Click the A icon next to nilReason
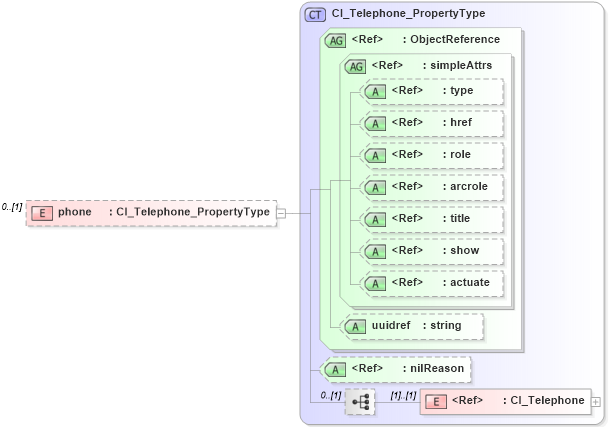Image resolution: width=609 pixels, height=427 pixels. (335, 370)
